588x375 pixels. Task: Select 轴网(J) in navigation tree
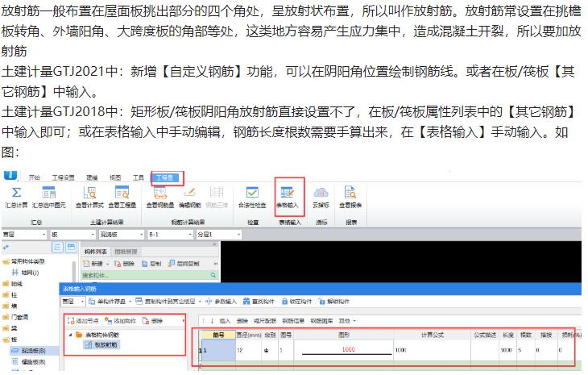click(x=25, y=272)
